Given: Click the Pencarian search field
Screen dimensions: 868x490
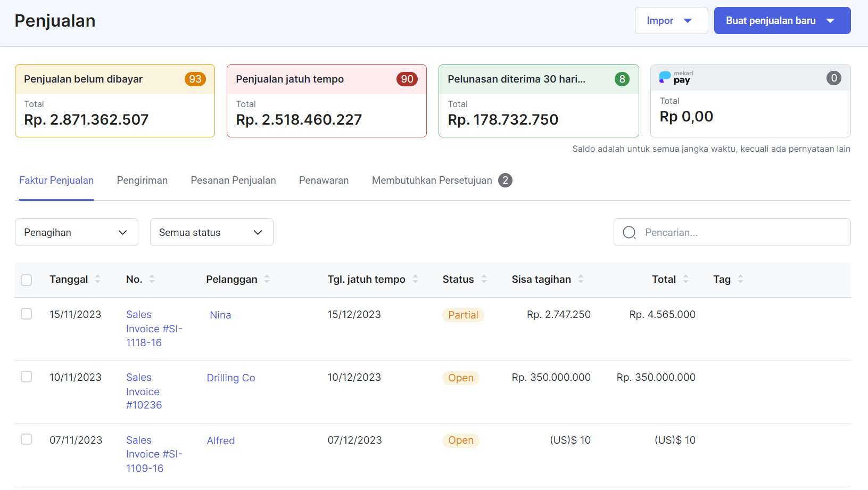Looking at the screenshot, I should pyautogui.click(x=732, y=232).
